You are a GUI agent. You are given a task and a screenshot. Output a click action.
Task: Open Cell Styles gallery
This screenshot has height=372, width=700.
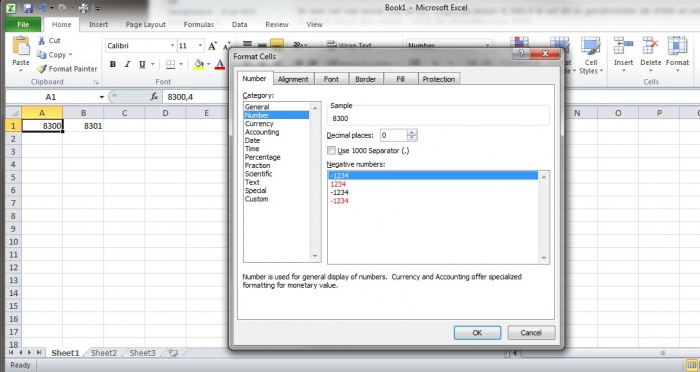591,56
